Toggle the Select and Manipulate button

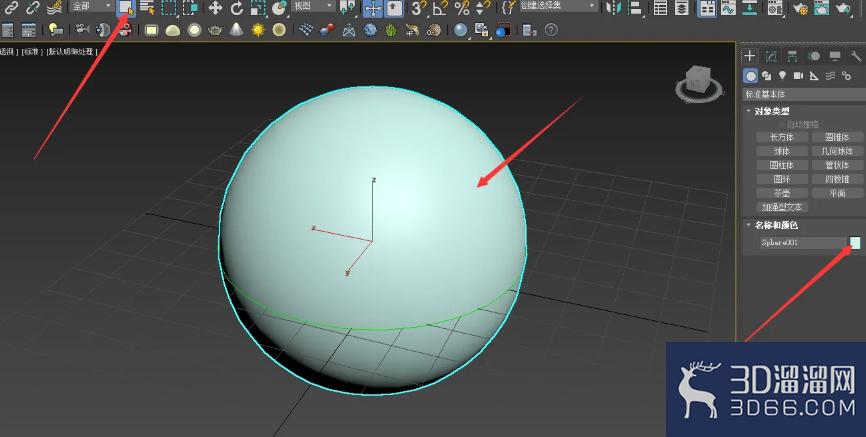pyautogui.click(x=373, y=8)
